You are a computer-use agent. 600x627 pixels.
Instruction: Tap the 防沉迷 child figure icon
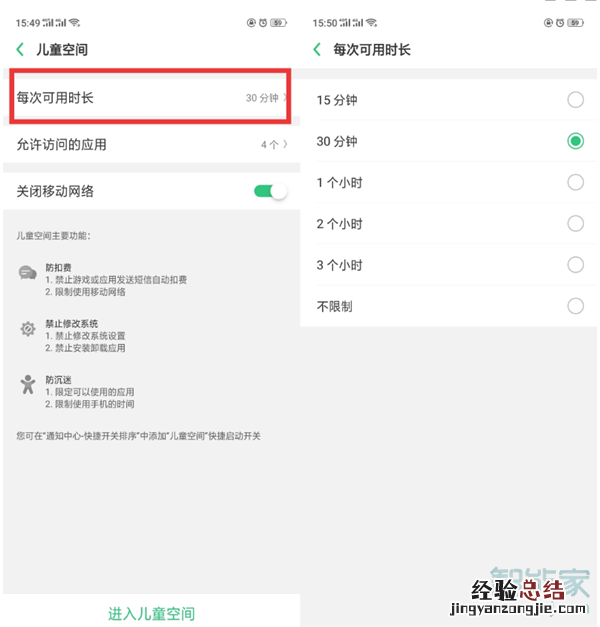[28, 384]
